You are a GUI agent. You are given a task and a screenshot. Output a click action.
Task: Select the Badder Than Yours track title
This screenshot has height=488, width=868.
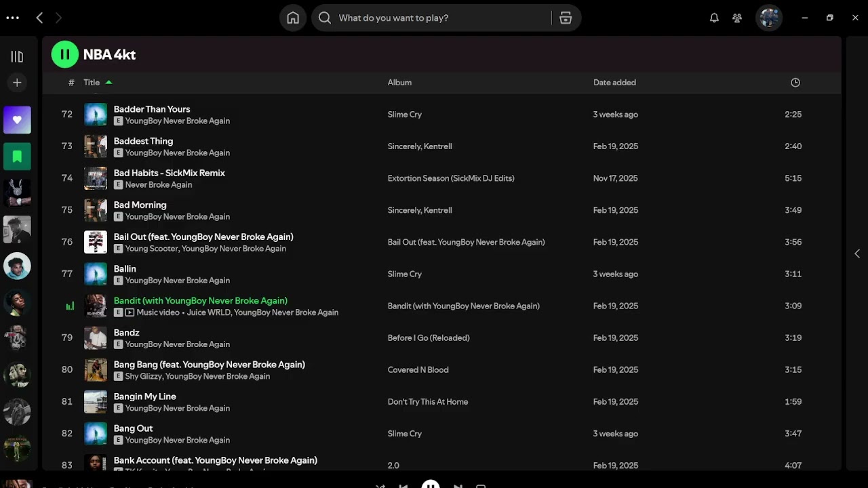pyautogui.click(x=152, y=109)
